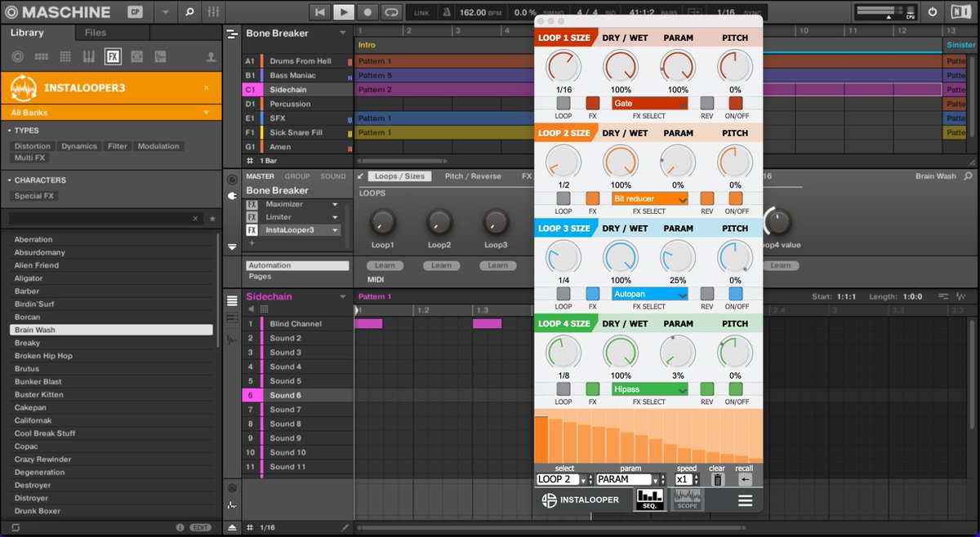
Task: Open Loop 4 Hipass FX dropdown
Action: [x=650, y=389]
